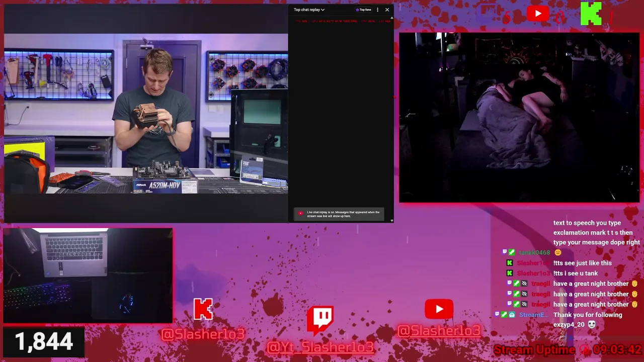
Task: Click the green sword badge beside StreamE...
Action: 504,315
